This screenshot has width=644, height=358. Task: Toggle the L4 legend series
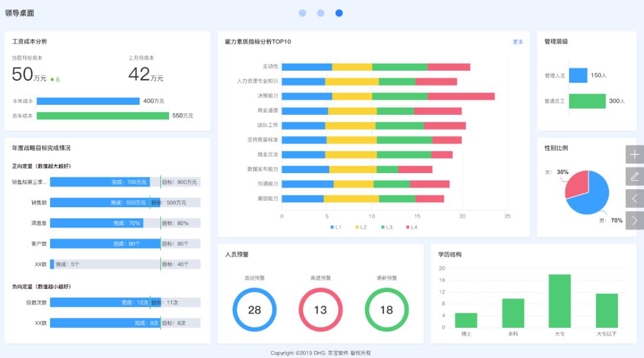(x=411, y=227)
